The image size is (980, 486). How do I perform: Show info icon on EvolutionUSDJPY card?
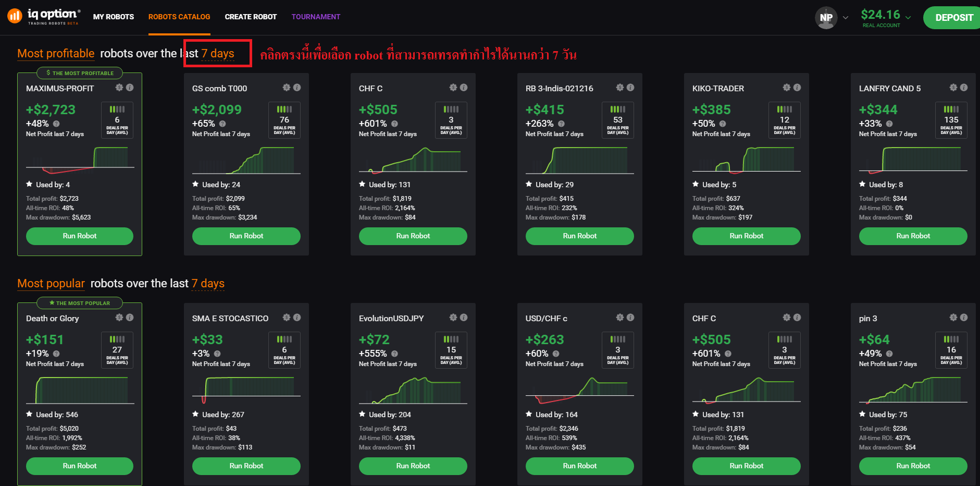coord(464,318)
